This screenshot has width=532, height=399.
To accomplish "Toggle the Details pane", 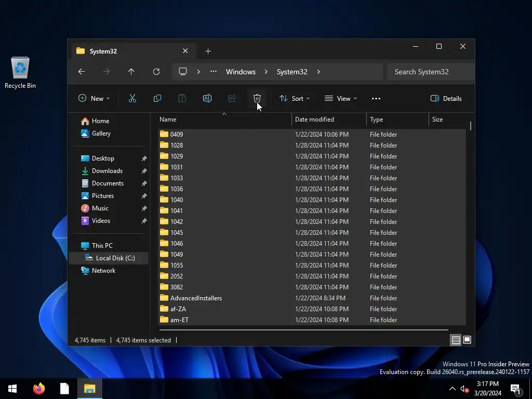I will click(446, 98).
